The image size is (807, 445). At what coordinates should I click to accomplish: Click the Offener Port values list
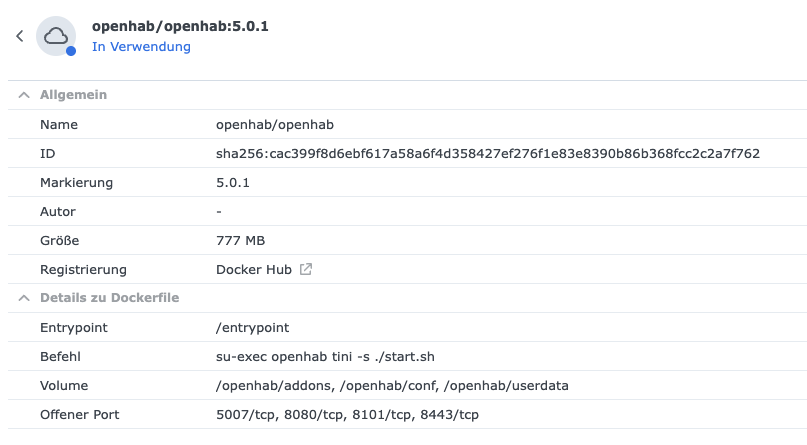coord(347,414)
